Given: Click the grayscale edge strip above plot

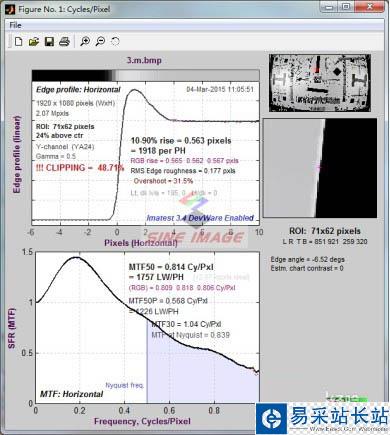Looking at the screenshot, I should pos(145,75).
